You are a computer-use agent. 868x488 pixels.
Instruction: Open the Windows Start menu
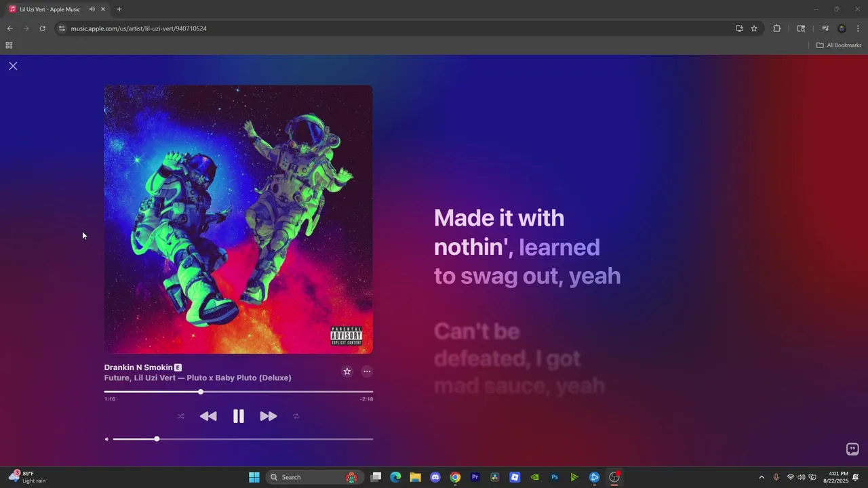[254, 477]
